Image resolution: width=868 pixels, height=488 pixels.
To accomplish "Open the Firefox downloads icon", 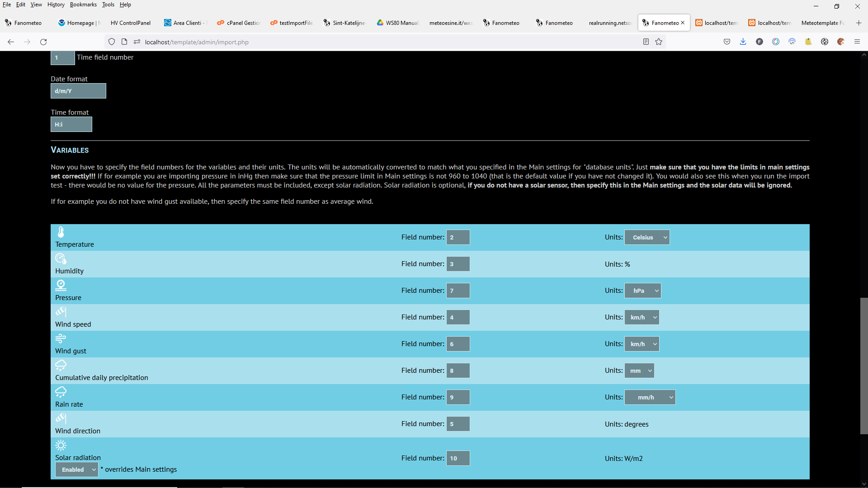I will tap(743, 42).
